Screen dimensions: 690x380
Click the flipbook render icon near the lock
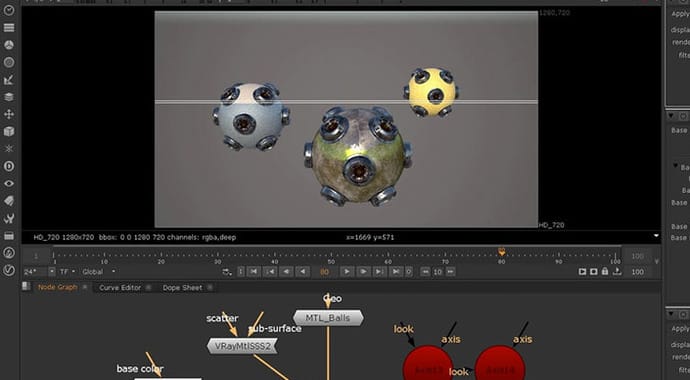point(582,272)
